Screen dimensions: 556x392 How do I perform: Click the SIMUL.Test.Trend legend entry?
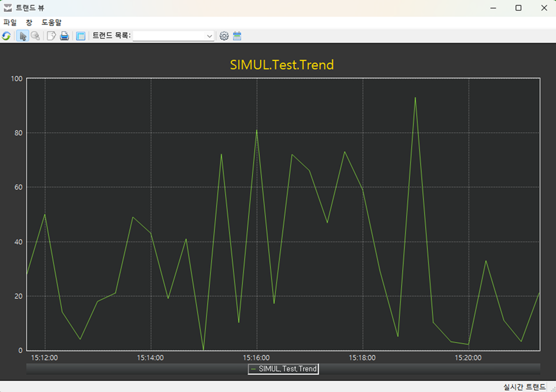pos(288,369)
